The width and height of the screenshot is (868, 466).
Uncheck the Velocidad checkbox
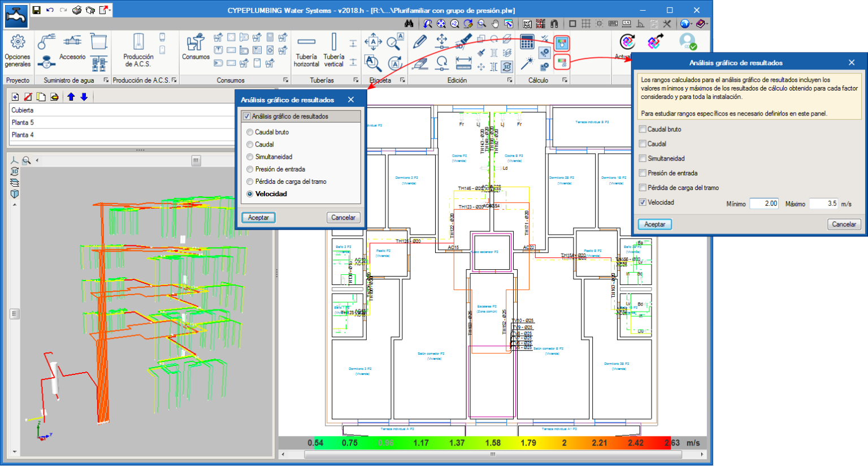643,202
